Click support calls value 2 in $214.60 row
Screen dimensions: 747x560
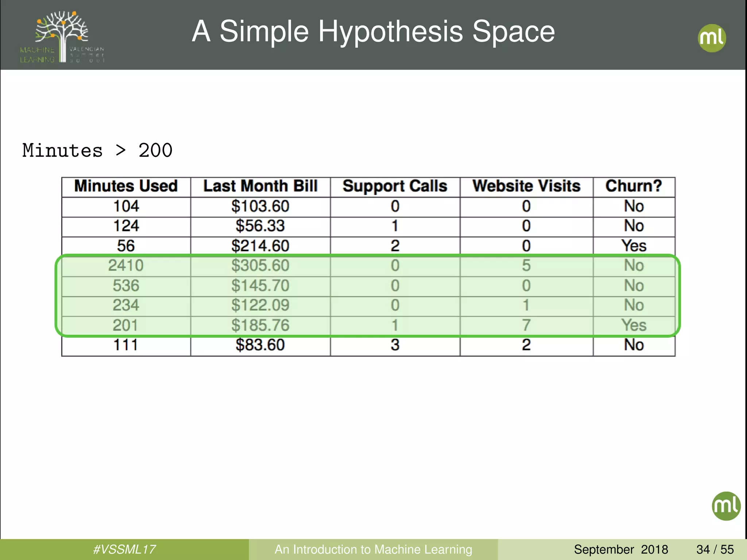click(395, 246)
